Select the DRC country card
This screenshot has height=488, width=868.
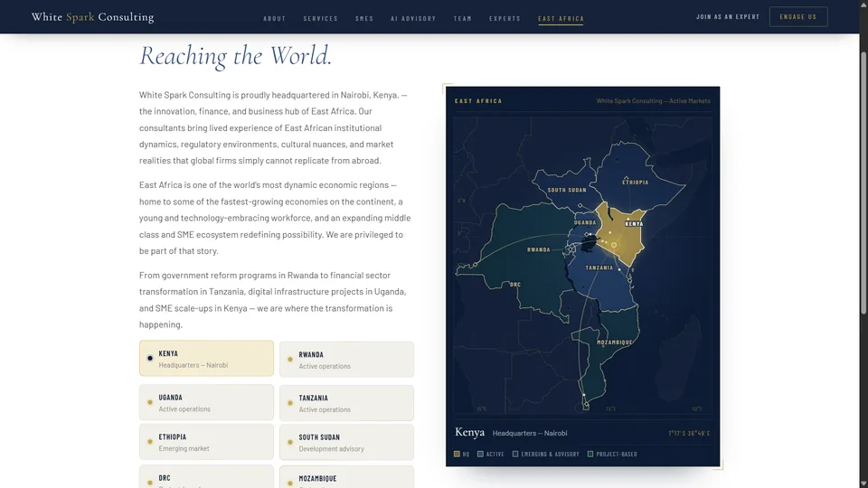[x=206, y=477]
